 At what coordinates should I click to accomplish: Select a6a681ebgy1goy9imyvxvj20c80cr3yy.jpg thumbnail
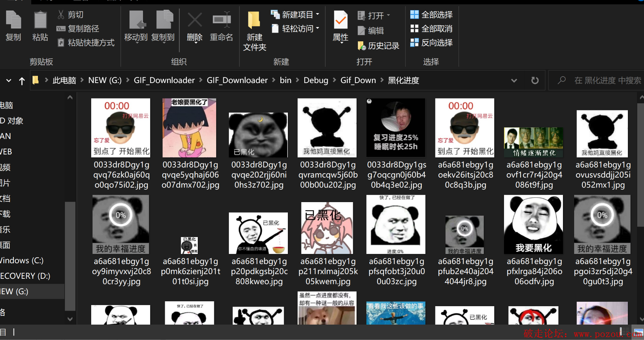click(121, 224)
